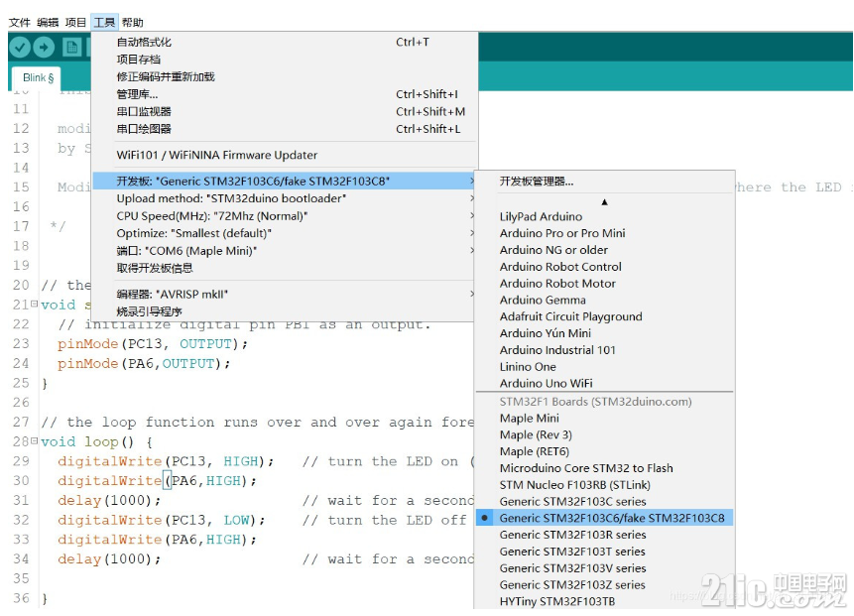
Task: Open the 项目 menu
Action: coord(75,23)
